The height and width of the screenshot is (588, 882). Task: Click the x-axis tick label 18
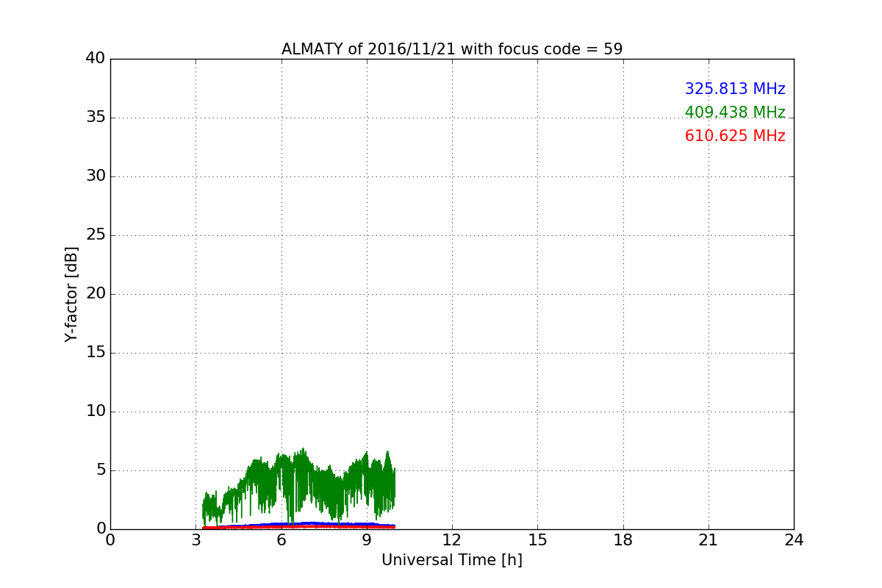[x=623, y=540]
